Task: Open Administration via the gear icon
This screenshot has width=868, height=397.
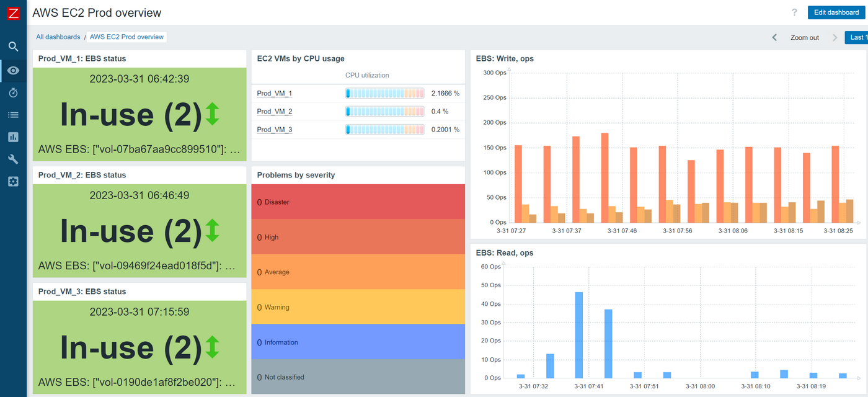Action: click(x=12, y=181)
